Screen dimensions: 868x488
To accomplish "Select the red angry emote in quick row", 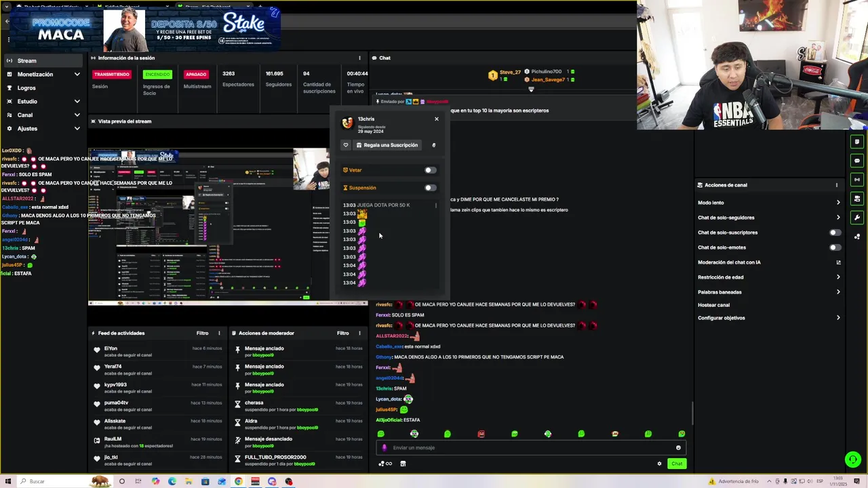I will click(x=481, y=434).
